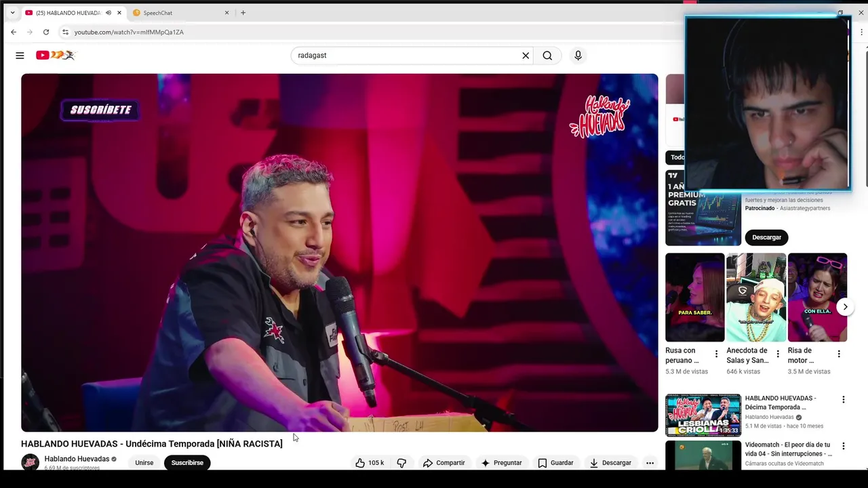
Task: Click the Unirse button
Action: 144,463
